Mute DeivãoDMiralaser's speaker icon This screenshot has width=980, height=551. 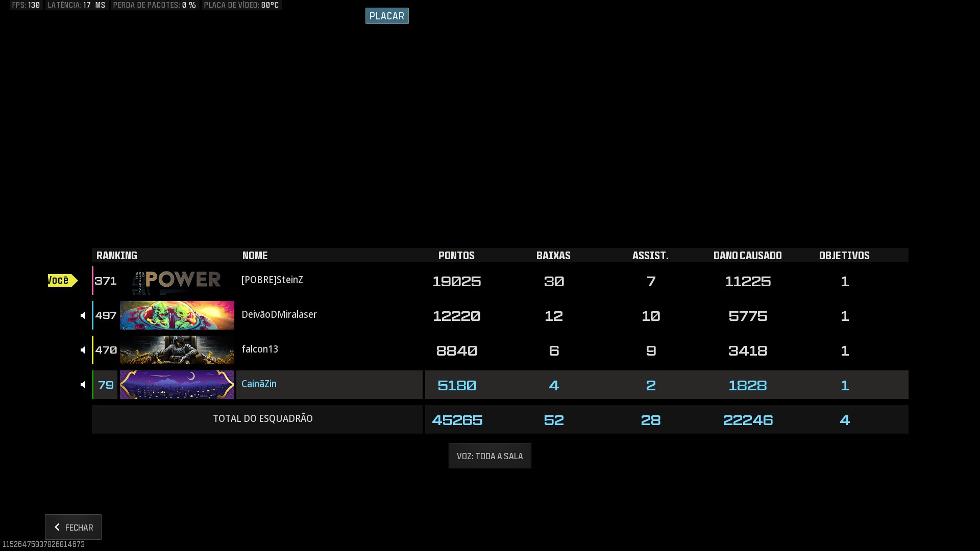(83, 315)
